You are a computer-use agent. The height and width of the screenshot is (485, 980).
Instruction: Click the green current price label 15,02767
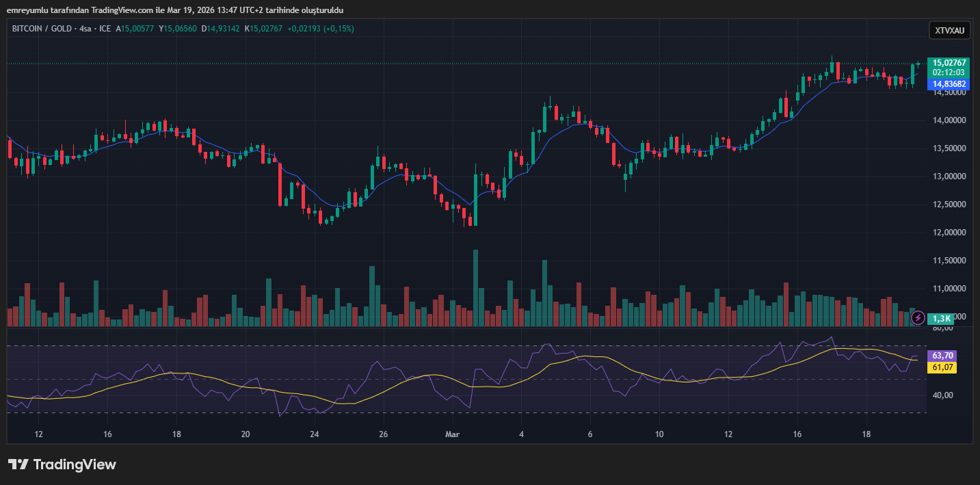949,62
